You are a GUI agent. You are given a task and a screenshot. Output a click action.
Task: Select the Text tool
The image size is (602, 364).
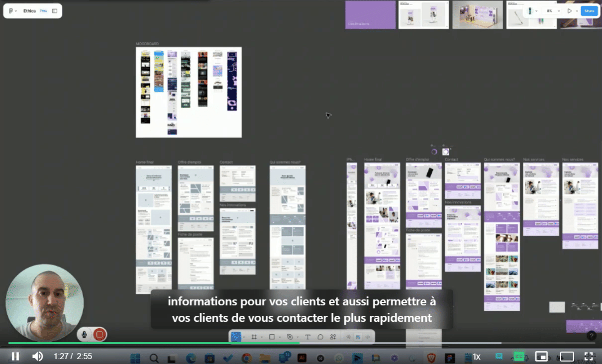307,337
